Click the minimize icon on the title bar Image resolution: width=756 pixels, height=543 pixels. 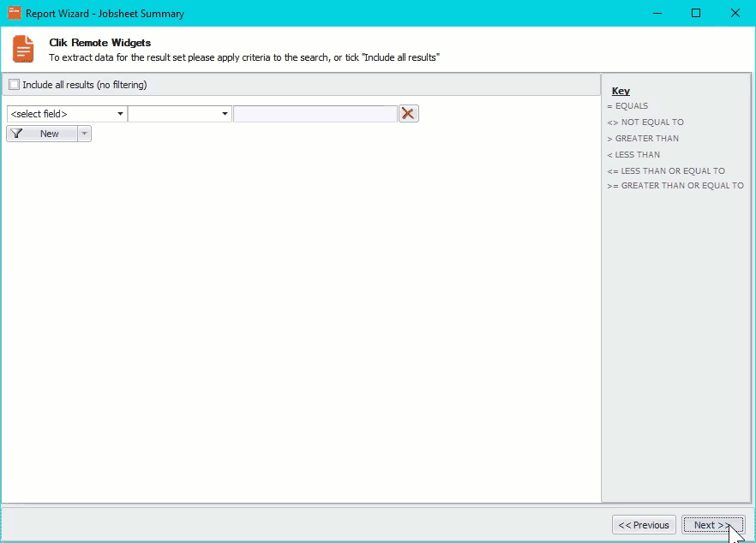(656, 13)
